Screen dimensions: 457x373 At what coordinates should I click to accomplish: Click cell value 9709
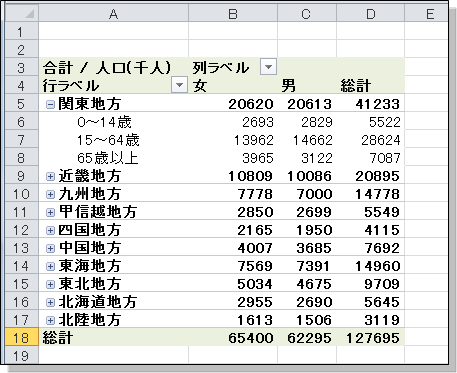point(382,284)
